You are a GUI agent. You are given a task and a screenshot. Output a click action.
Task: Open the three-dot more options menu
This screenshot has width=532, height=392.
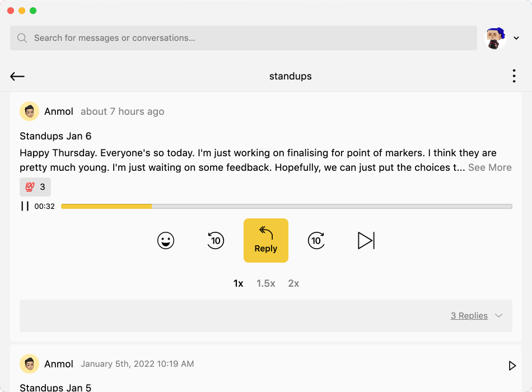(x=514, y=76)
